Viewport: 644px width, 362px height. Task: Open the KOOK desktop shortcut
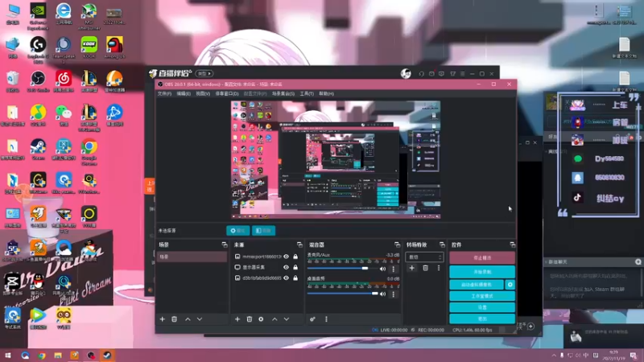(x=89, y=47)
